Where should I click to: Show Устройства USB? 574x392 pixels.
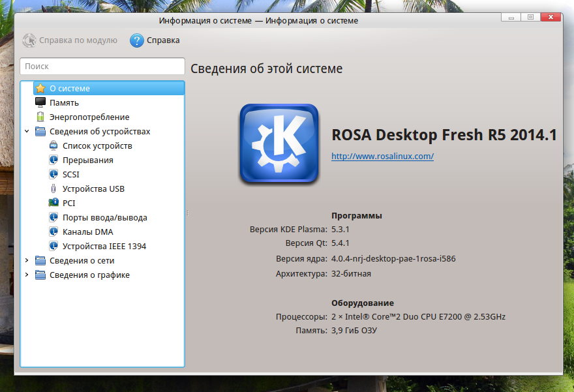(x=93, y=189)
